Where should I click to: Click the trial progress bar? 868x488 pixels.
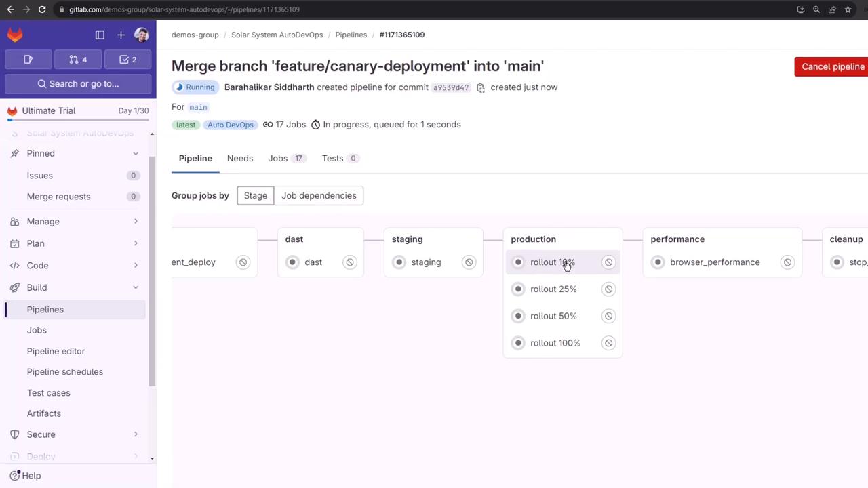78,120
